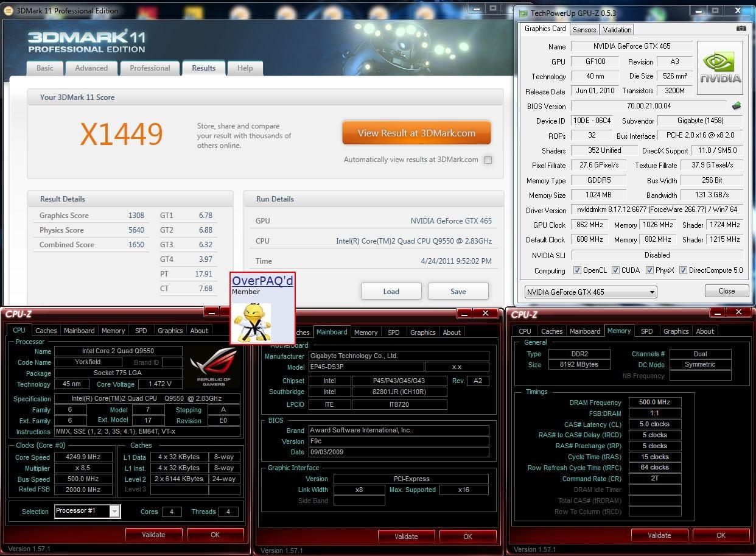Screen dimensions: 756x556
Task: Click OK in the right CPU-Z window
Action: click(x=721, y=535)
